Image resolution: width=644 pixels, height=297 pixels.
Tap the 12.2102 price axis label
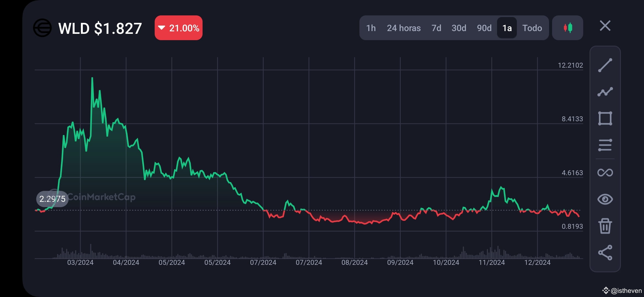pos(570,65)
